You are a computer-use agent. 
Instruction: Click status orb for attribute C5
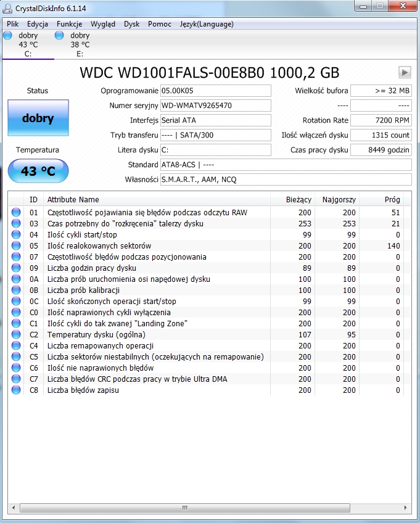16,356
